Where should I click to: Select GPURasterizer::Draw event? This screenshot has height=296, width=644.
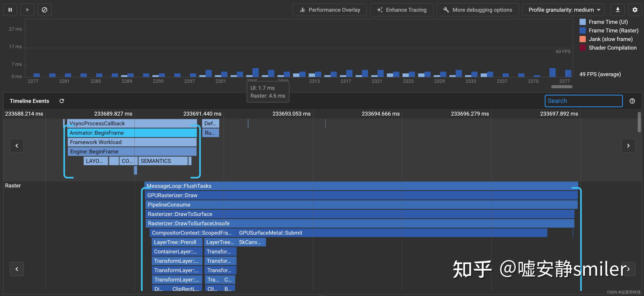tap(361, 195)
